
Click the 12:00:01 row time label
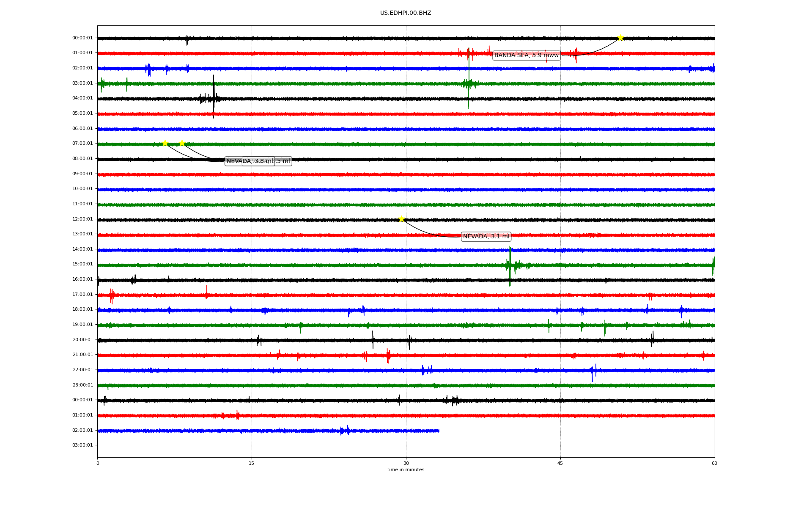[x=82, y=219]
